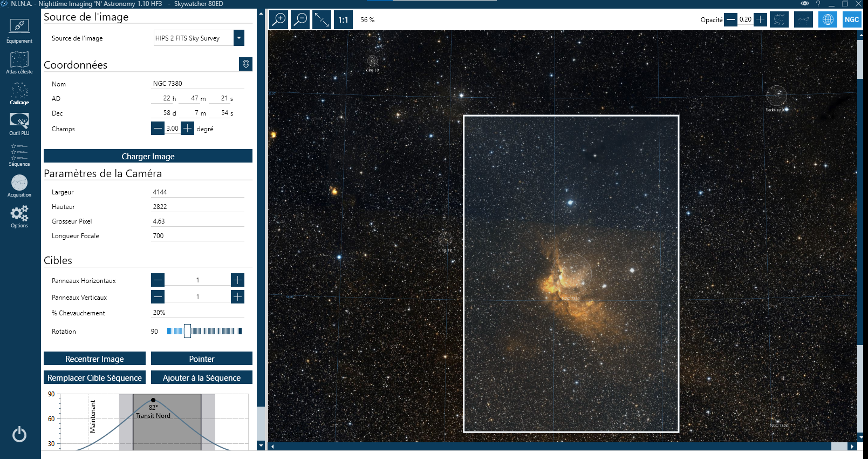Toggle the coordinate grid globe overlay

coord(828,19)
